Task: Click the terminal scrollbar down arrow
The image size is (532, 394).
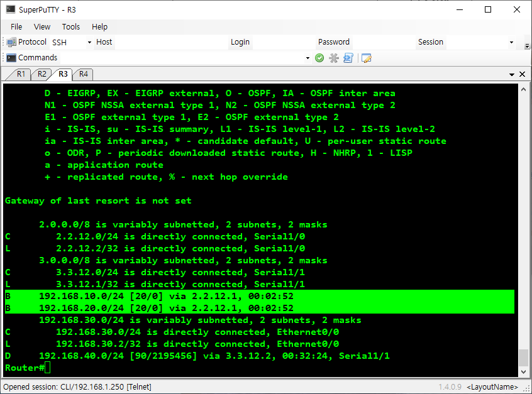Action: pos(523,371)
